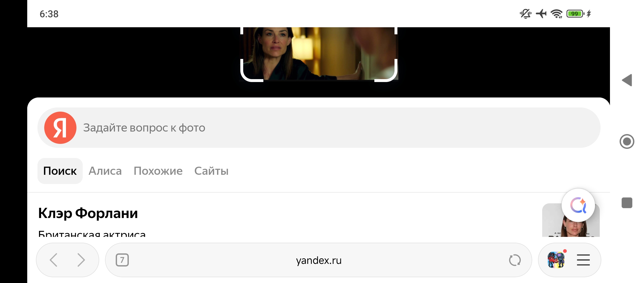
Task: Tap the Android back triangle button
Action: [627, 80]
